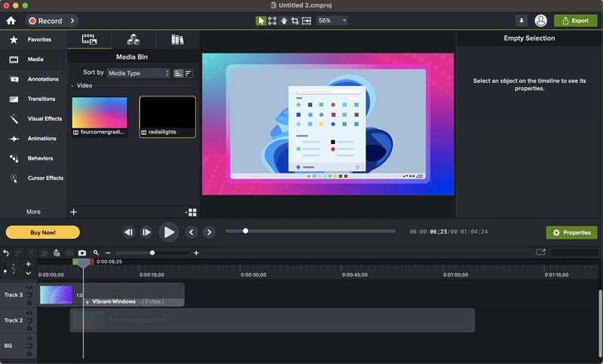603x364 pixels.
Task: Sort media bin in descending order
Action: pyautogui.click(x=188, y=73)
